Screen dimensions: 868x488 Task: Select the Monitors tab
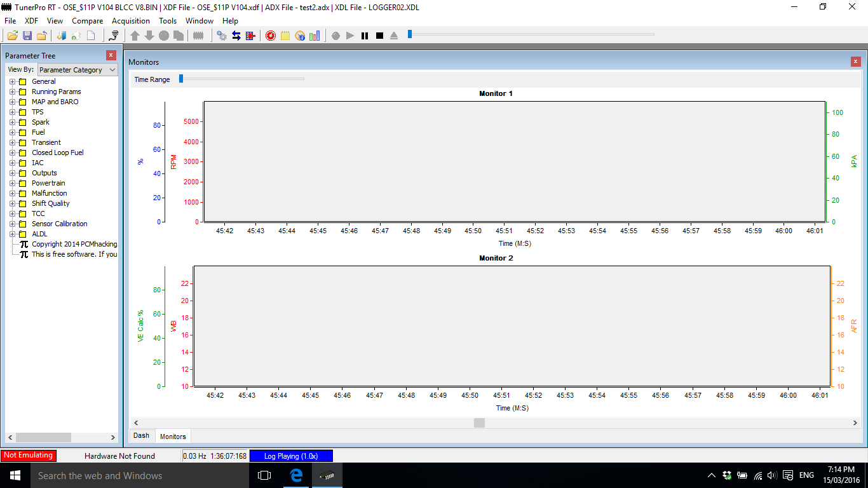point(173,436)
